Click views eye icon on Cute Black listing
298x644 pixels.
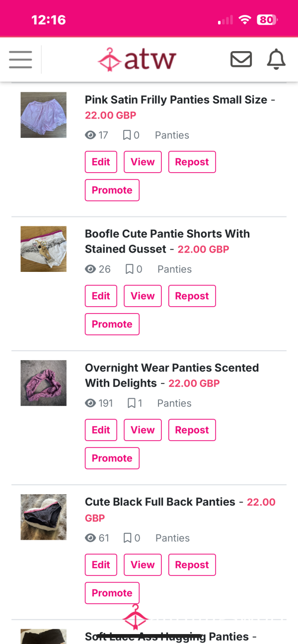tap(90, 538)
